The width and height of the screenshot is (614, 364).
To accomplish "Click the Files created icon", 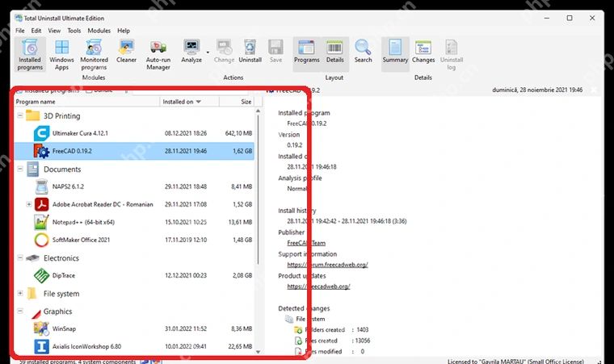I will (x=298, y=341).
